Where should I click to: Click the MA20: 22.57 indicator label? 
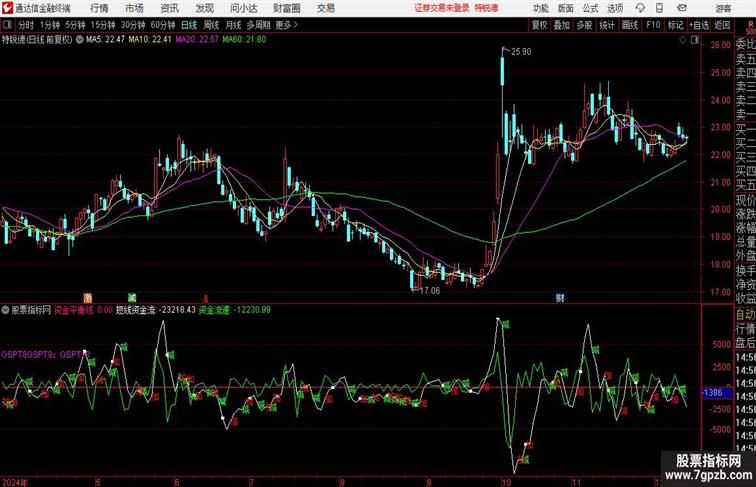point(197,40)
